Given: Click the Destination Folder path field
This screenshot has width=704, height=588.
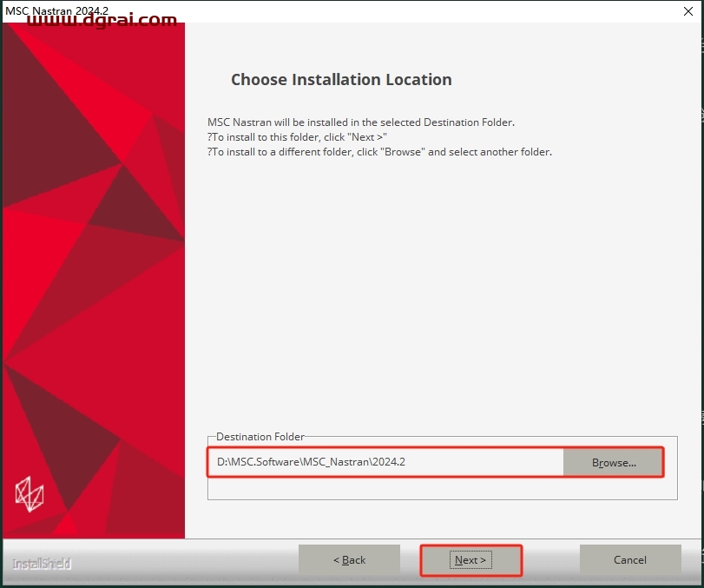Looking at the screenshot, I should 385,462.
